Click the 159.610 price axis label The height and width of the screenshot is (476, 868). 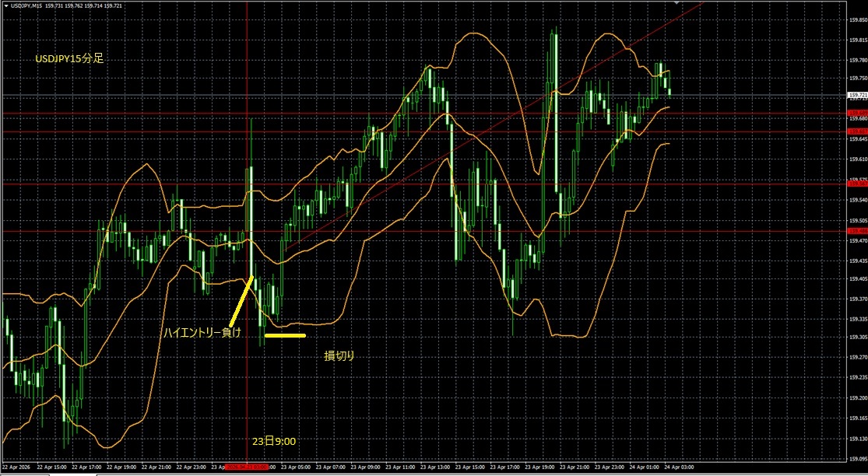tap(856, 158)
